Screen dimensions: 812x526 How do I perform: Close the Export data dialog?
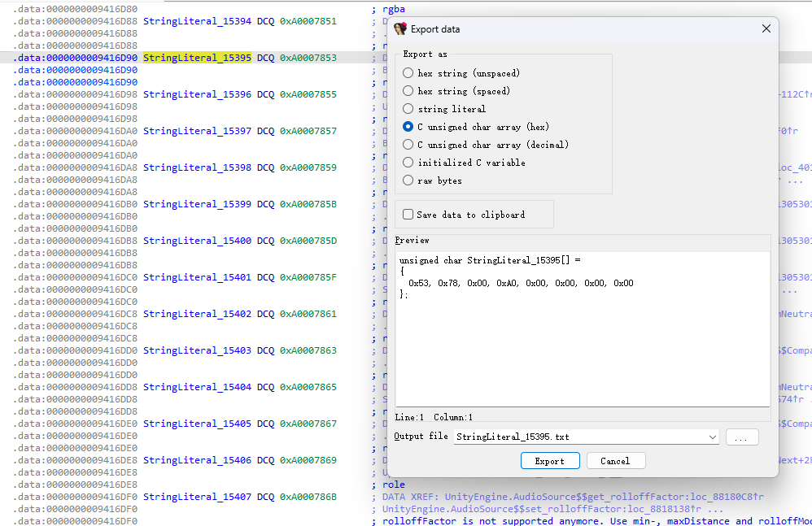(x=766, y=29)
